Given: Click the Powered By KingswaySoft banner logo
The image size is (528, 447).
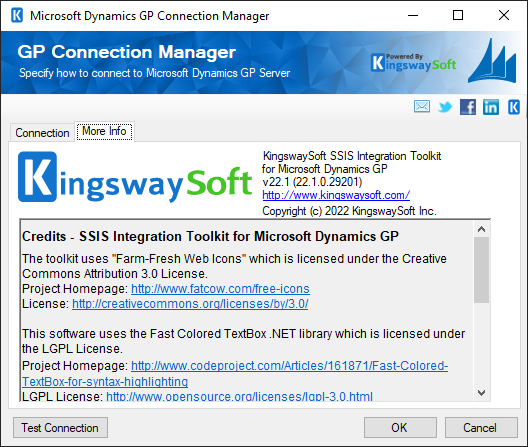Looking at the screenshot, I should (414, 63).
